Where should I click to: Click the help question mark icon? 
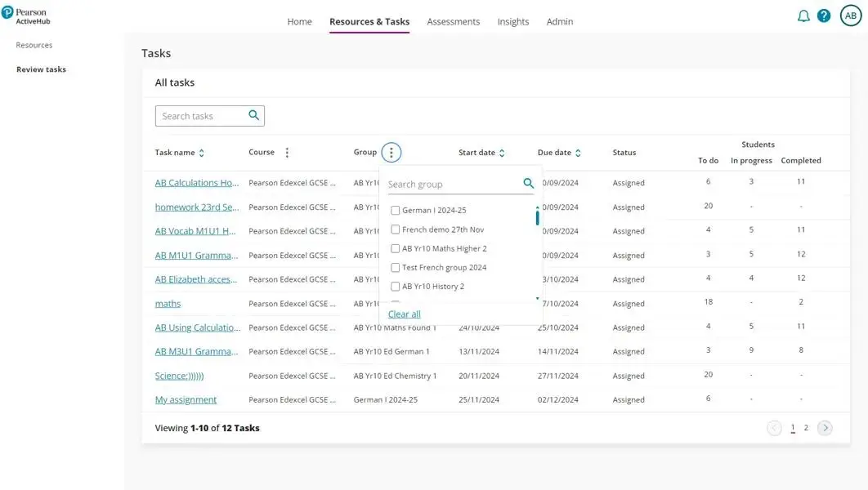tap(824, 16)
